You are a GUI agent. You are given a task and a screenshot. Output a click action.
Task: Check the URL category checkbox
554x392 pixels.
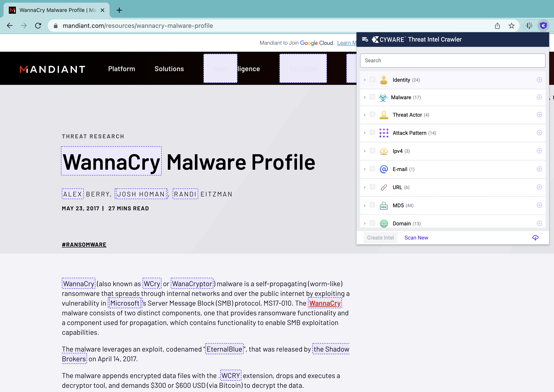(372, 187)
